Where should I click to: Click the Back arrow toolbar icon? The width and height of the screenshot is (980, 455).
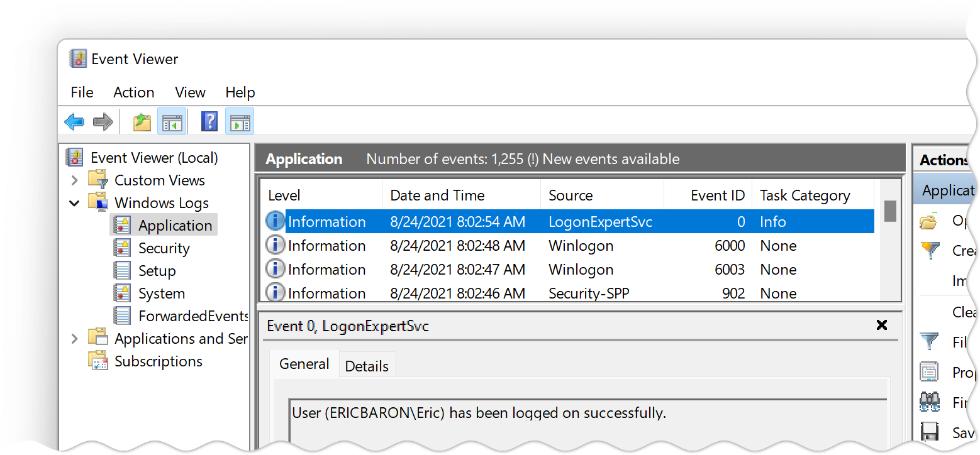[x=74, y=121]
